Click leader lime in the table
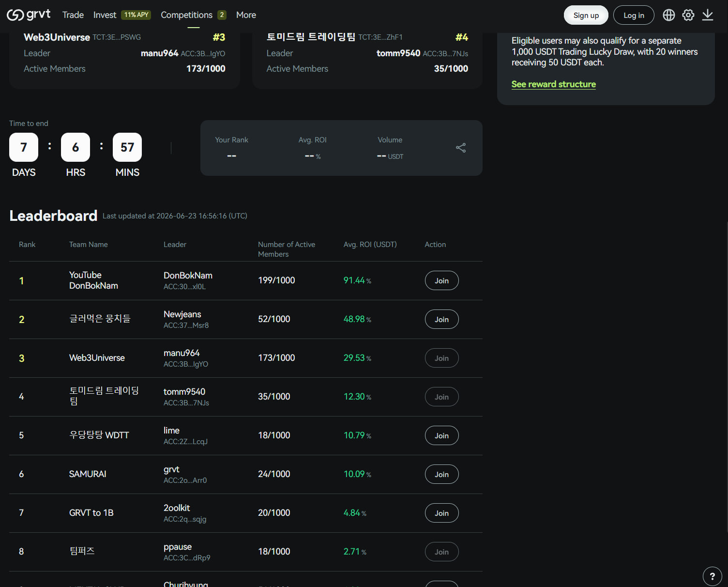Image resolution: width=728 pixels, height=587 pixels. pos(171,431)
